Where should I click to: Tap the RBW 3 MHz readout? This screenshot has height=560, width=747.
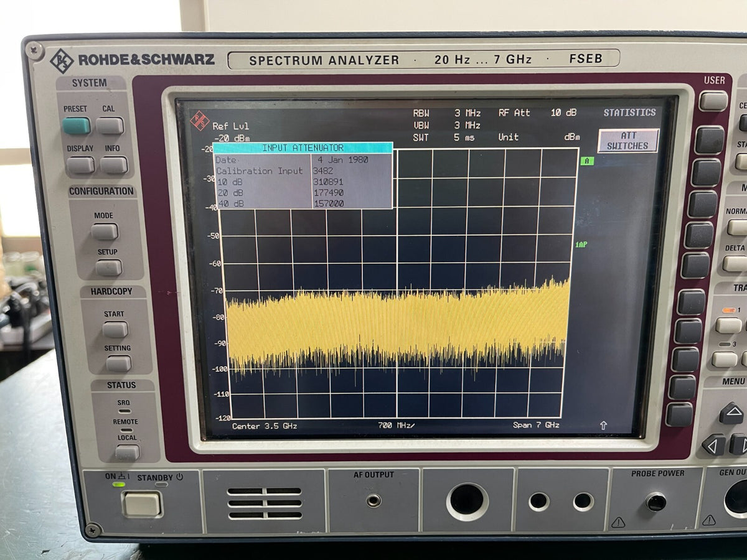(x=446, y=113)
